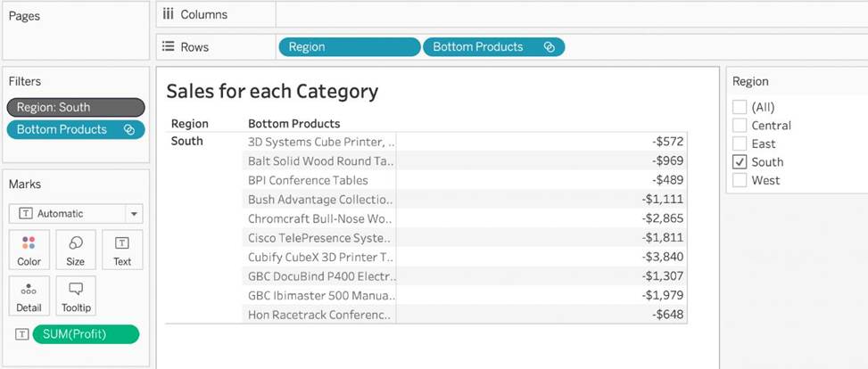Image resolution: width=868 pixels, height=369 pixels.
Task: Select the Region column header
Action: pyautogui.click(x=189, y=124)
